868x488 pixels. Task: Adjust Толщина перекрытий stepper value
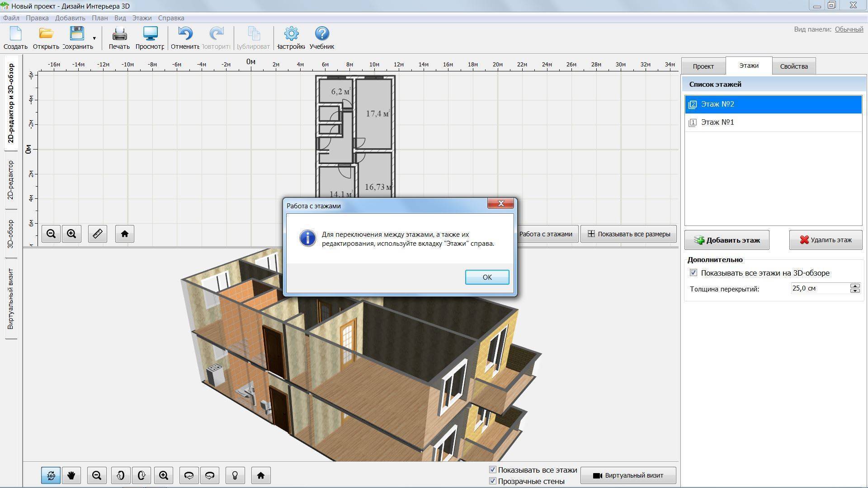tap(855, 288)
